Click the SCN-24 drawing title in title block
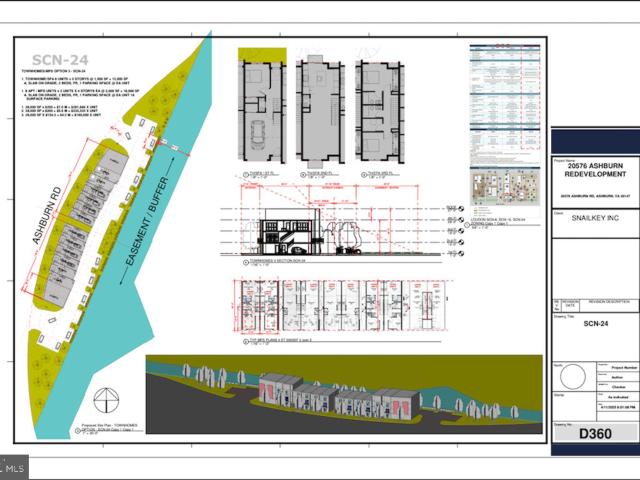 (x=594, y=323)
